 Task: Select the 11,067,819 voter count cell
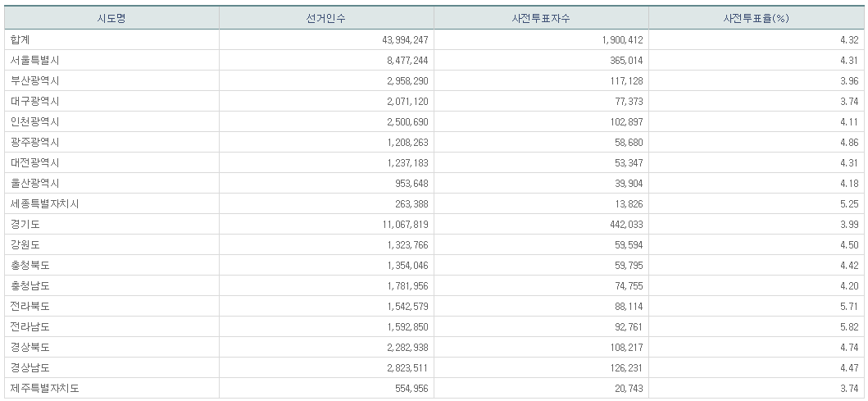400,224
